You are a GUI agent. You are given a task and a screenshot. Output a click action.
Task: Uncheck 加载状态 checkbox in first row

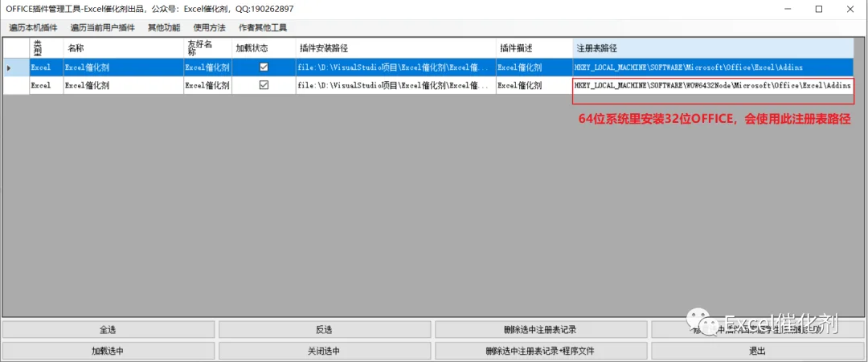click(x=264, y=67)
